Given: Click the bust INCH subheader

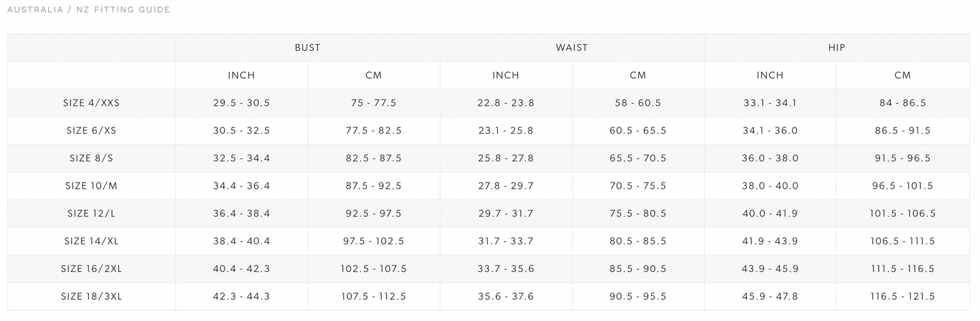Looking at the screenshot, I should click(x=241, y=75).
